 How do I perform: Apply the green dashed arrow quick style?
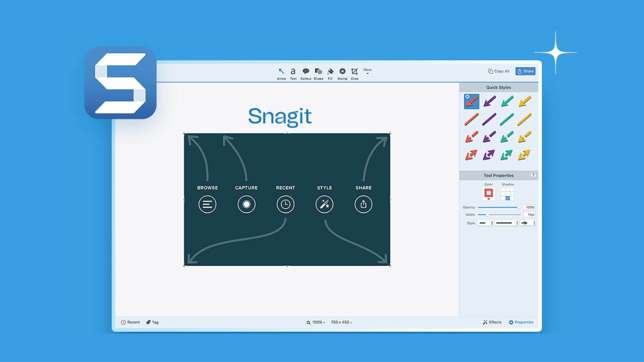pos(507,137)
